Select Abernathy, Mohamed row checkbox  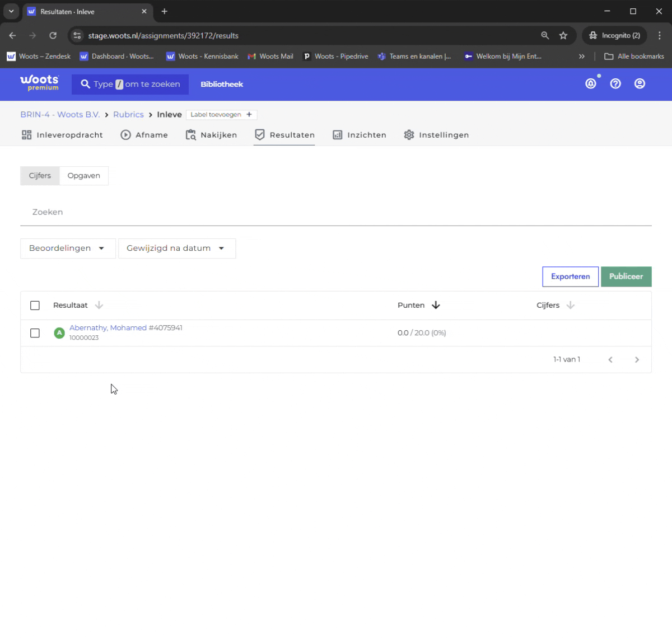click(35, 333)
